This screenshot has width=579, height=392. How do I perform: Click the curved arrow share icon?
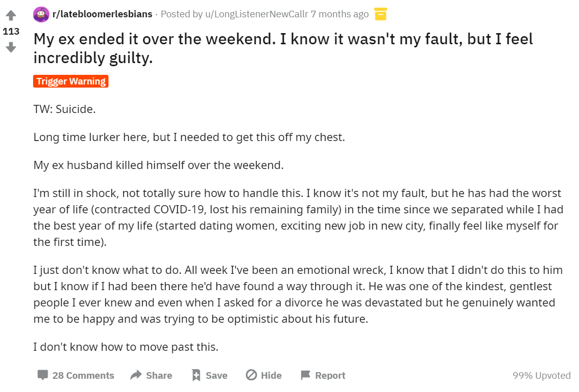[x=136, y=375]
